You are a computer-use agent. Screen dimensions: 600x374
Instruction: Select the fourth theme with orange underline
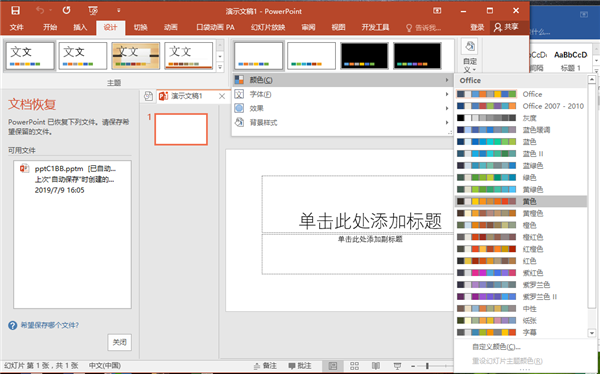(189, 56)
